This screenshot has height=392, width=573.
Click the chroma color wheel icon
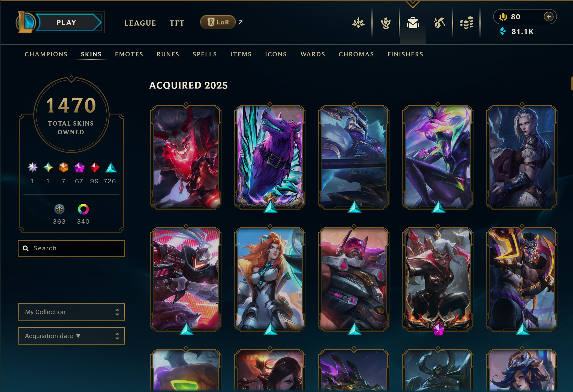83,209
